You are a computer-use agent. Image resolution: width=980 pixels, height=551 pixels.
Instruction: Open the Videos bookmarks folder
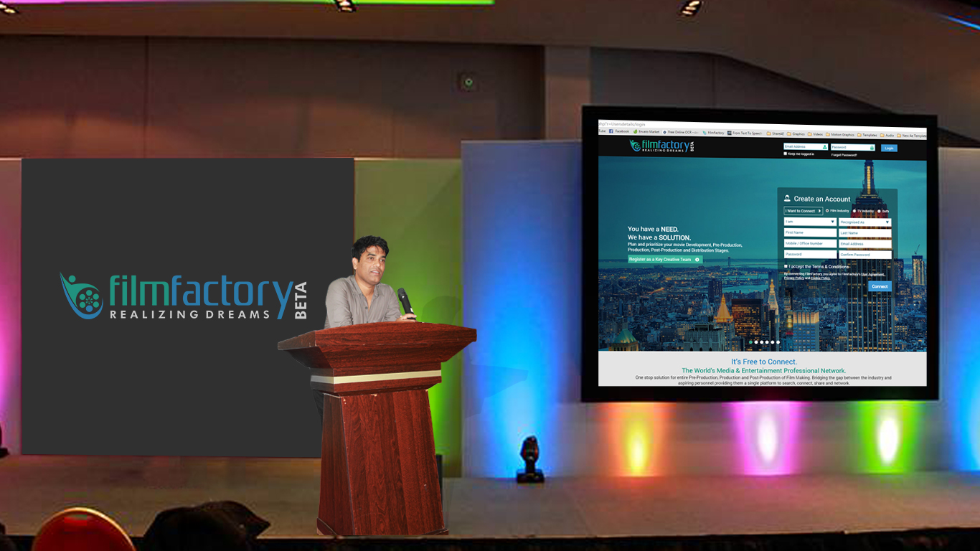tap(815, 134)
